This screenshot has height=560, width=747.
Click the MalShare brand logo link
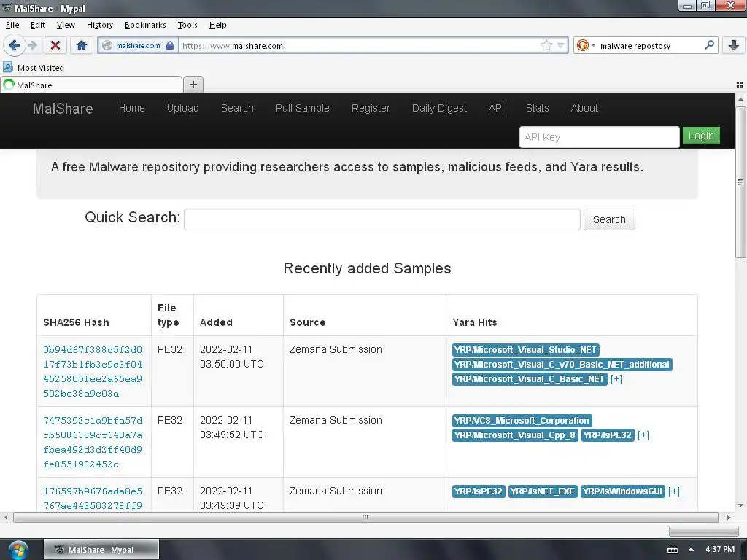click(x=63, y=108)
